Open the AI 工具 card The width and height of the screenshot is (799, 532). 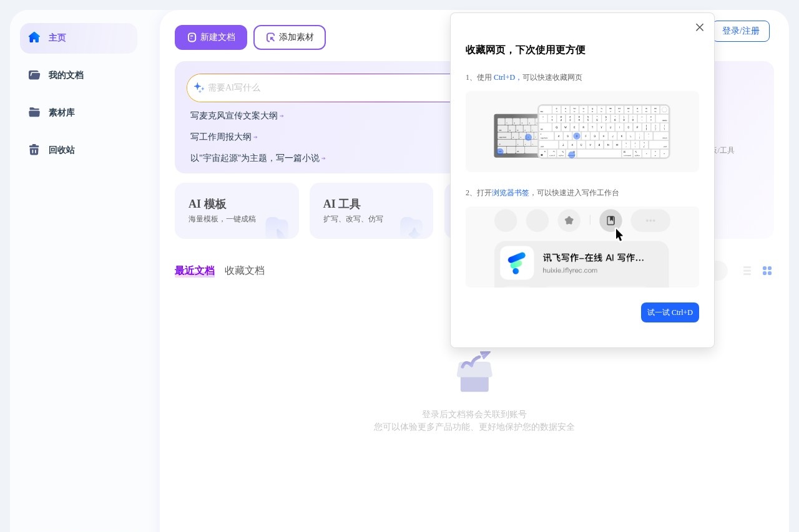click(371, 211)
